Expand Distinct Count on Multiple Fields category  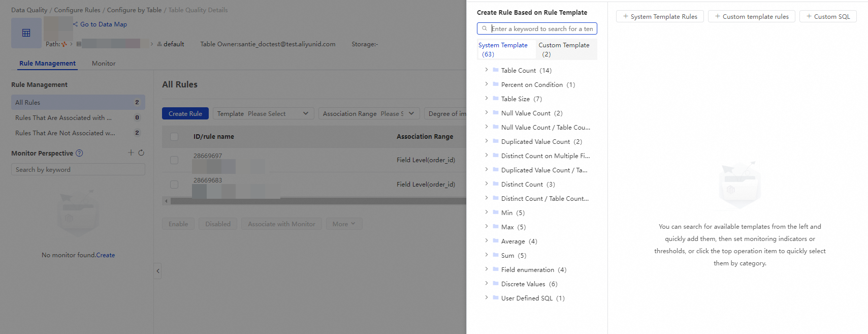pos(486,156)
